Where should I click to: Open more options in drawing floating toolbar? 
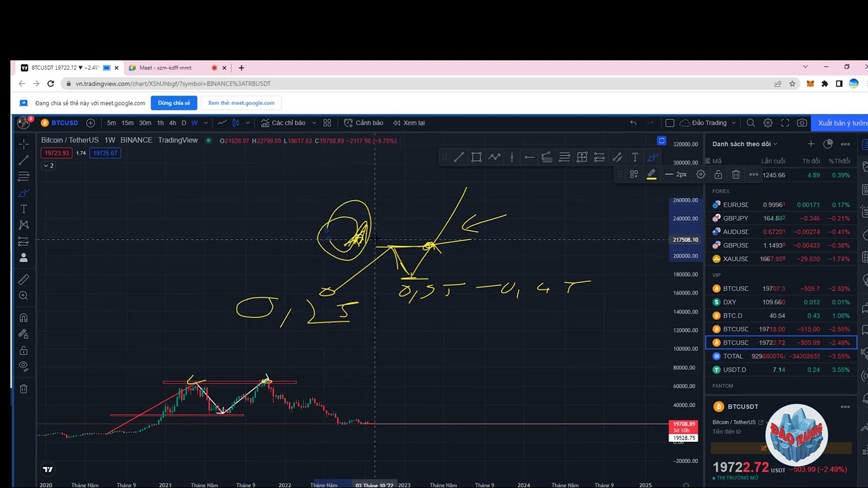coord(753,174)
